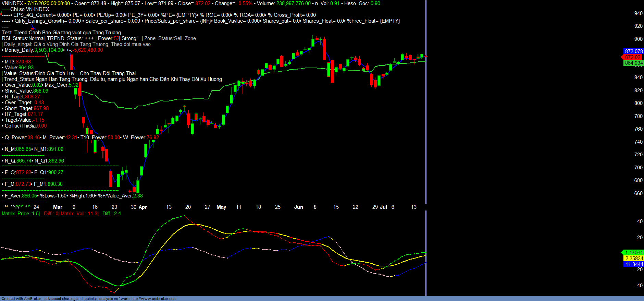Click the red 872.02 price tag
The width and height of the screenshot is (644, 301).
pyautogui.click(x=632, y=57)
